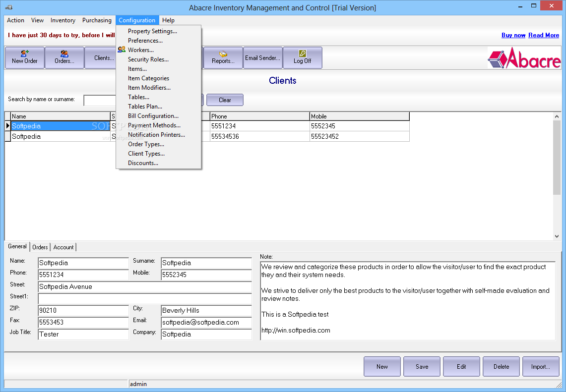Click the Job Title field Tester
Viewport: 566px width, 392px height.
[x=83, y=335]
